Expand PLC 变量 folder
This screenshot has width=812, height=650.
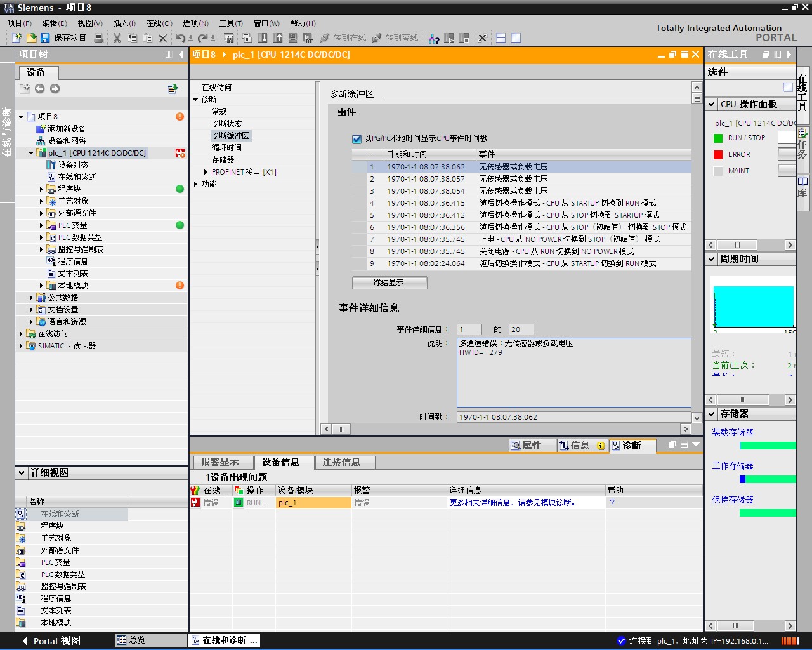41,225
